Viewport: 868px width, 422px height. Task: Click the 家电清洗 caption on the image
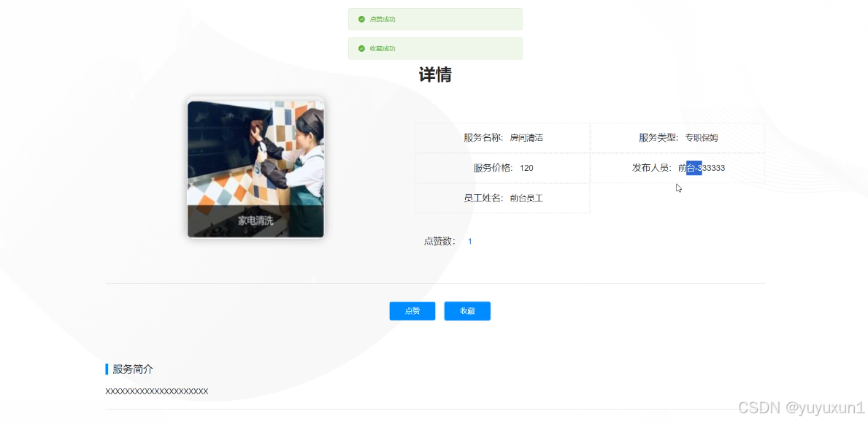tap(256, 221)
